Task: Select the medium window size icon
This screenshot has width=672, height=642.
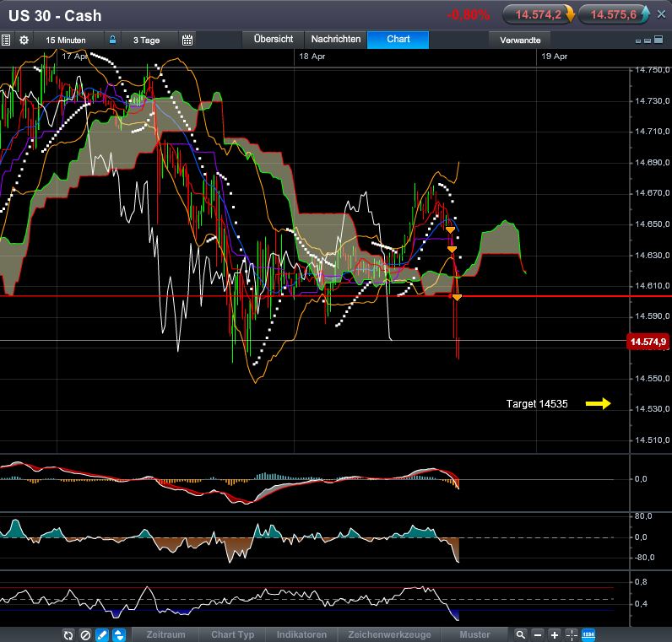Action: (x=648, y=40)
